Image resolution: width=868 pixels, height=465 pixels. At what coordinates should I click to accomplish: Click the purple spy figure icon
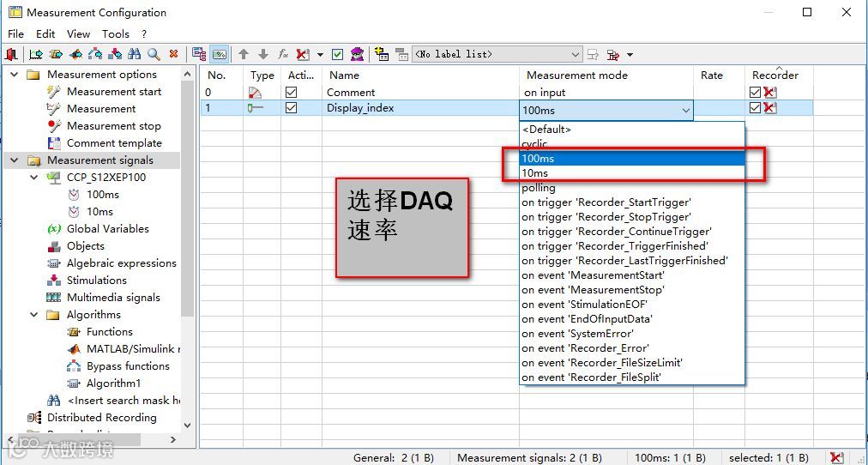[358, 54]
